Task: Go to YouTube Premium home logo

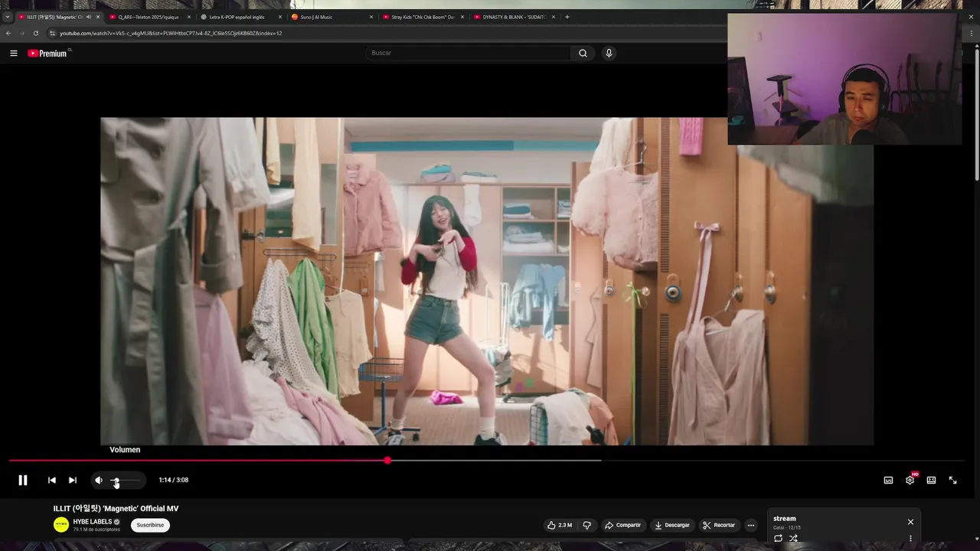Action: pyautogui.click(x=48, y=53)
